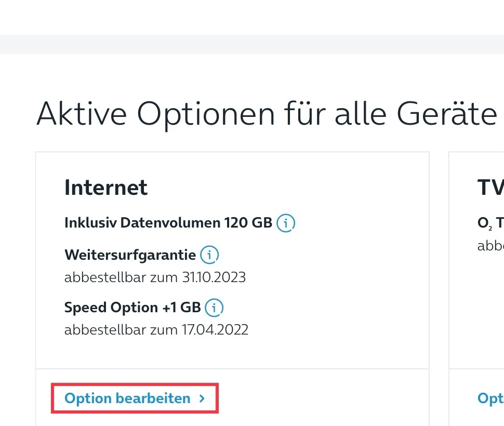Click the gray bar above the page title
Image resolution: width=504 pixels, height=426 pixels.
(252, 44)
